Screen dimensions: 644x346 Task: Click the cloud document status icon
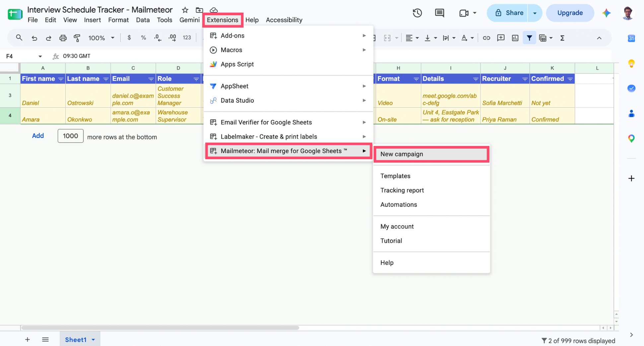click(214, 10)
